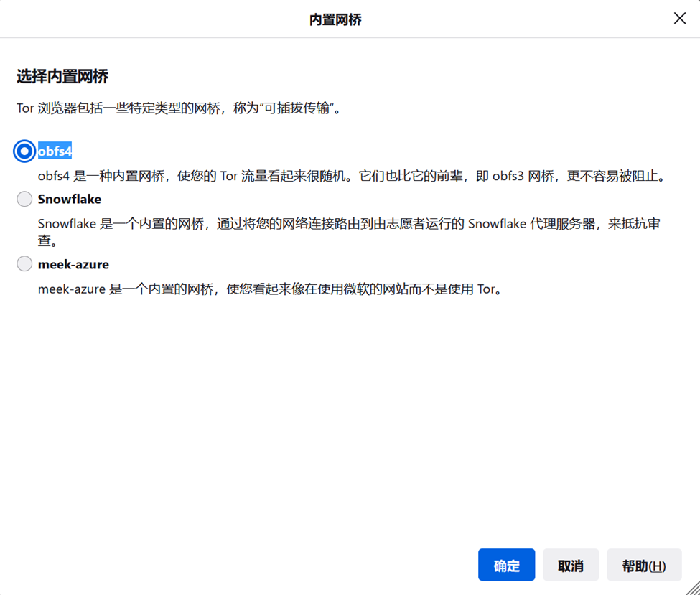Click the 选择内置网桥 heading
700x595 pixels.
[62, 76]
